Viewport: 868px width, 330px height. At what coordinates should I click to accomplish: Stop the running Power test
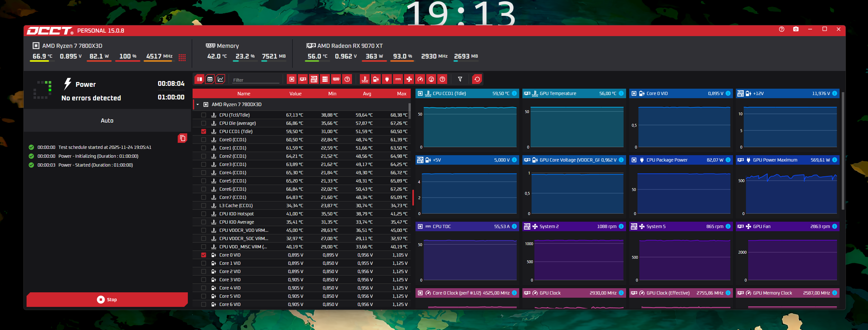[x=107, y=300]
